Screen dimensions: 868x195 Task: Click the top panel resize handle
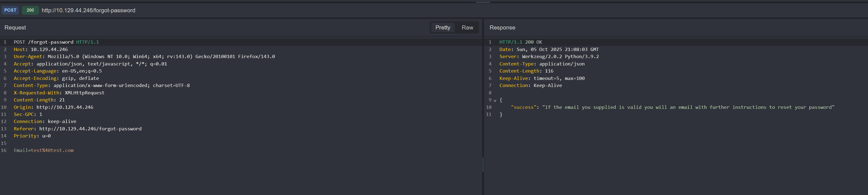483,2
